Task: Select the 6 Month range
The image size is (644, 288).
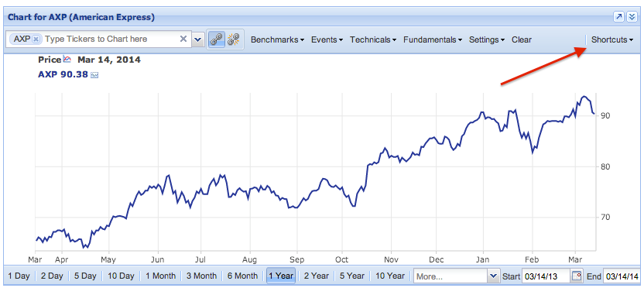Action: click(243, 276)
